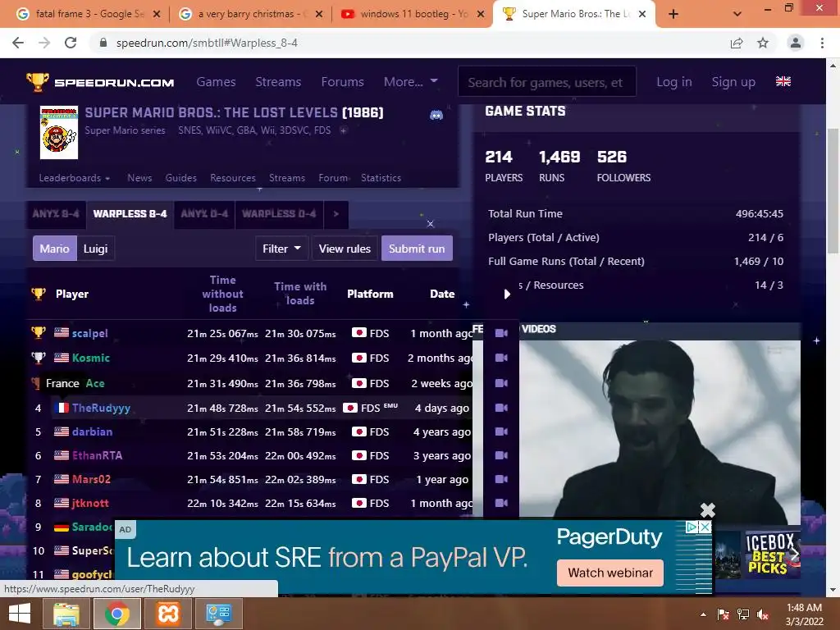Open the Resources page link
840x630 pixels.
coord(232,178)
